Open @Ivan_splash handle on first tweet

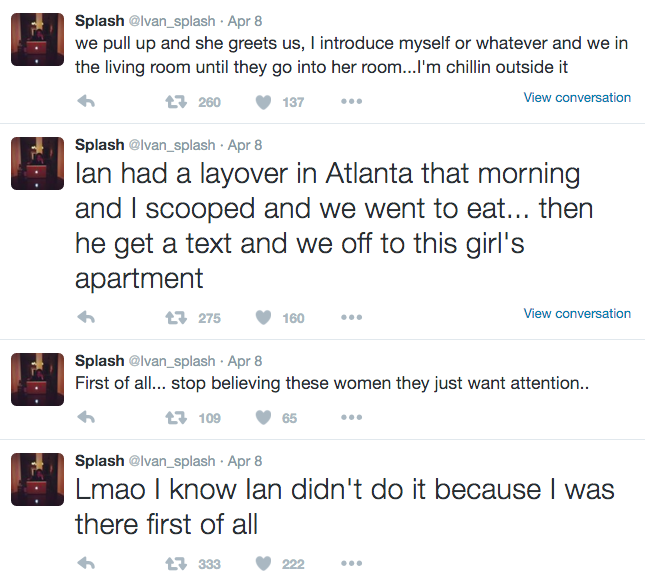172,21
